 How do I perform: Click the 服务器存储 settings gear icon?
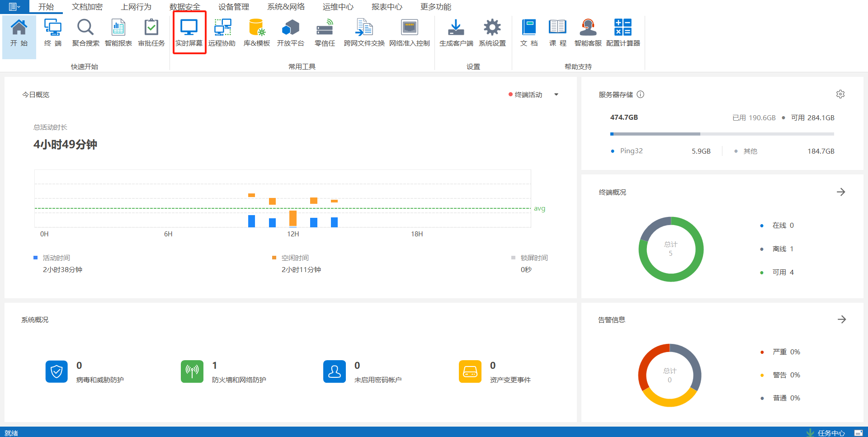coord(840,94)
